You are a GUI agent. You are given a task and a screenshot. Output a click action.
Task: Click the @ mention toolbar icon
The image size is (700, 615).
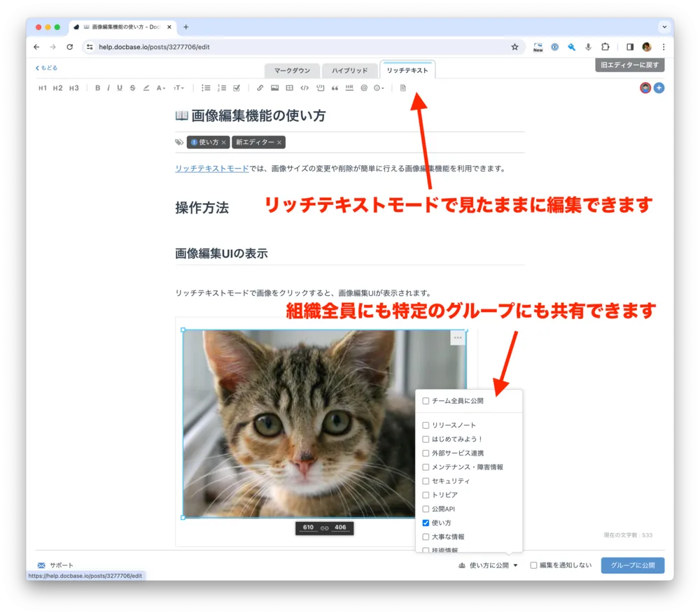(364, 88)
